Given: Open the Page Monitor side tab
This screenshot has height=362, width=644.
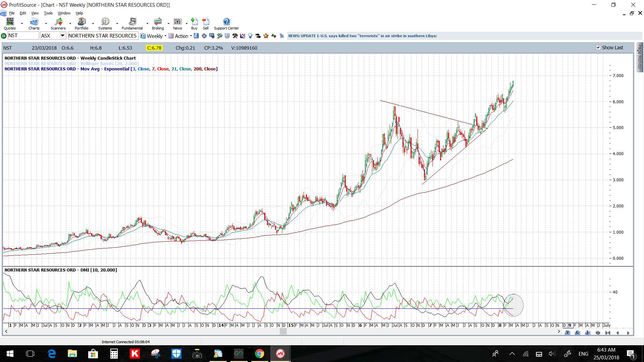Looking at the screenshot, I should 640,57.
